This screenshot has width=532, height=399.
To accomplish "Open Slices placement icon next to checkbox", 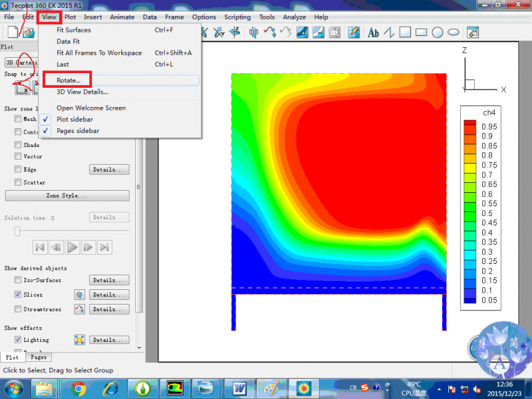I will pos(79,295).
